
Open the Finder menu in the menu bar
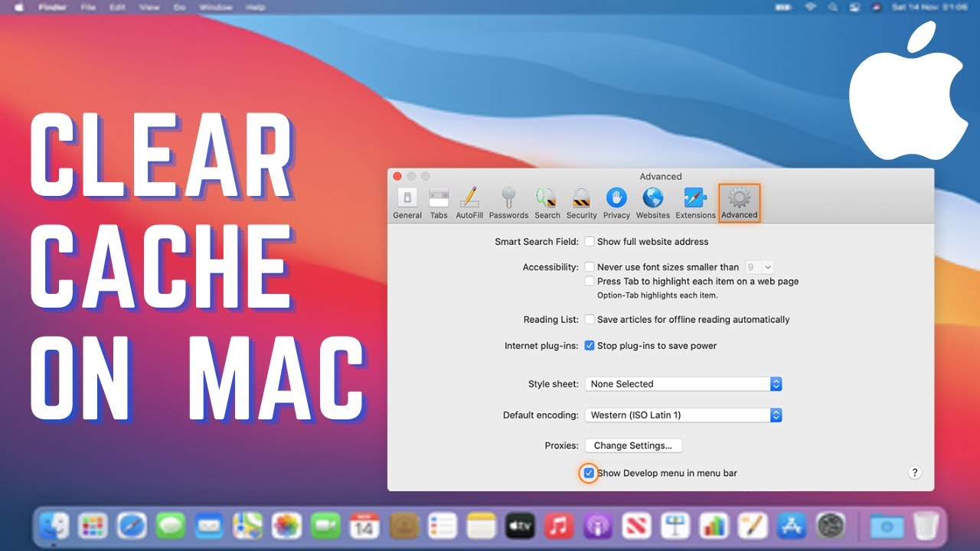coord(52,7)
